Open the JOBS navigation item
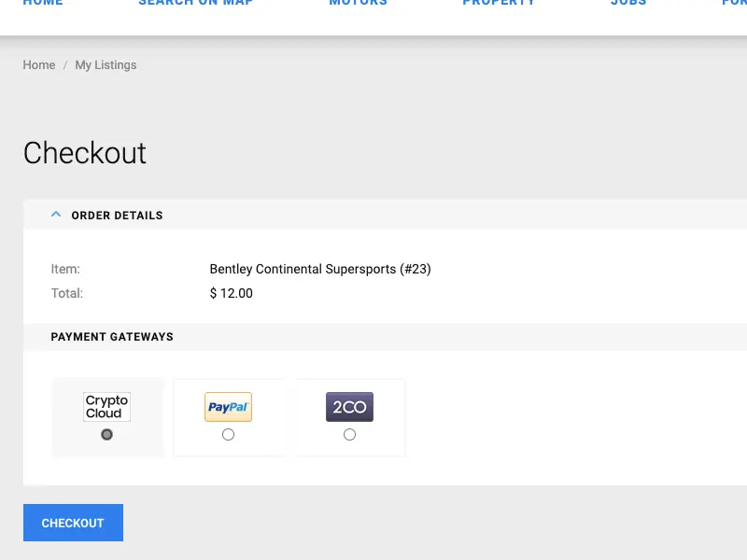This screenshot has width=747, height=560. coord(628,3)
